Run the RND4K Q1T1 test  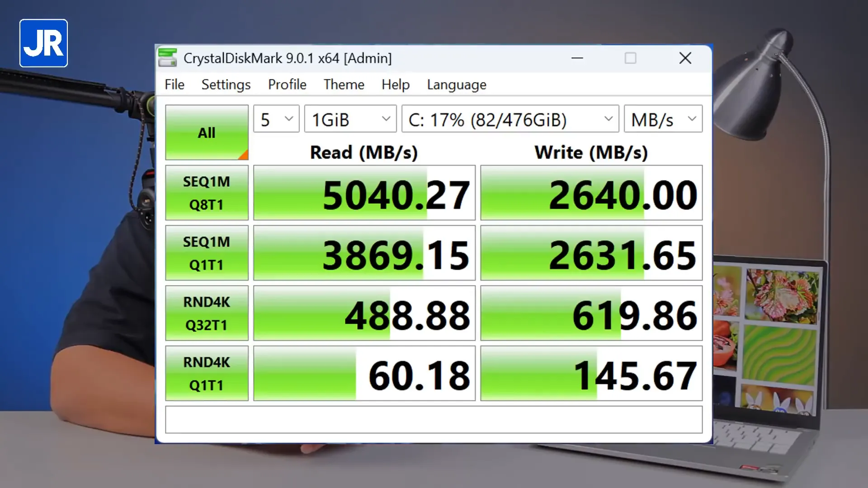[207, 374]
